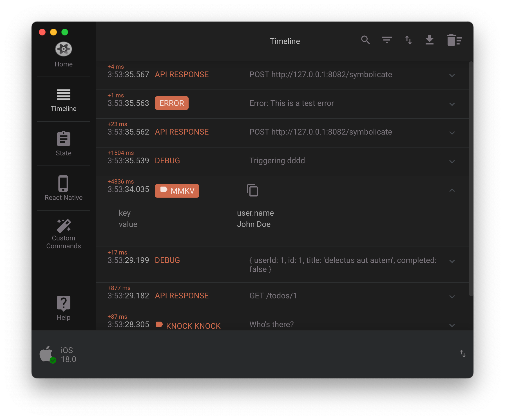Open the Help section
Screen dimensions: 505x420
point(63,309)
